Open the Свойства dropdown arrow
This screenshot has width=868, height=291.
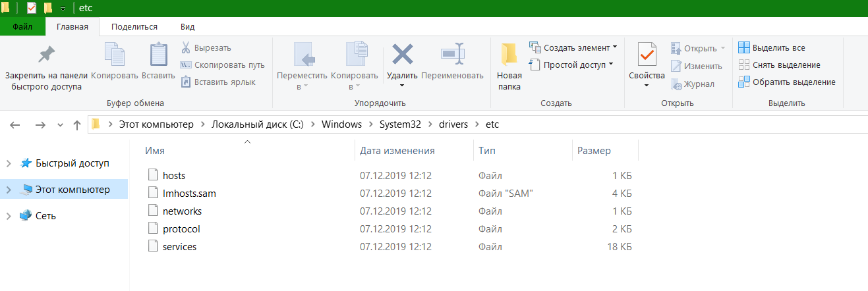[x=647, y=86]
